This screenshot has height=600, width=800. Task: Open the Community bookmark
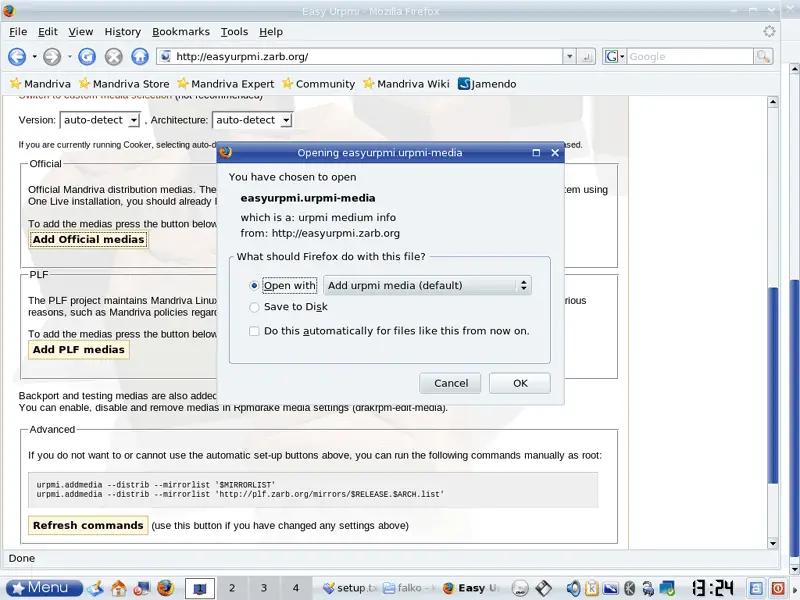point(319,84)
